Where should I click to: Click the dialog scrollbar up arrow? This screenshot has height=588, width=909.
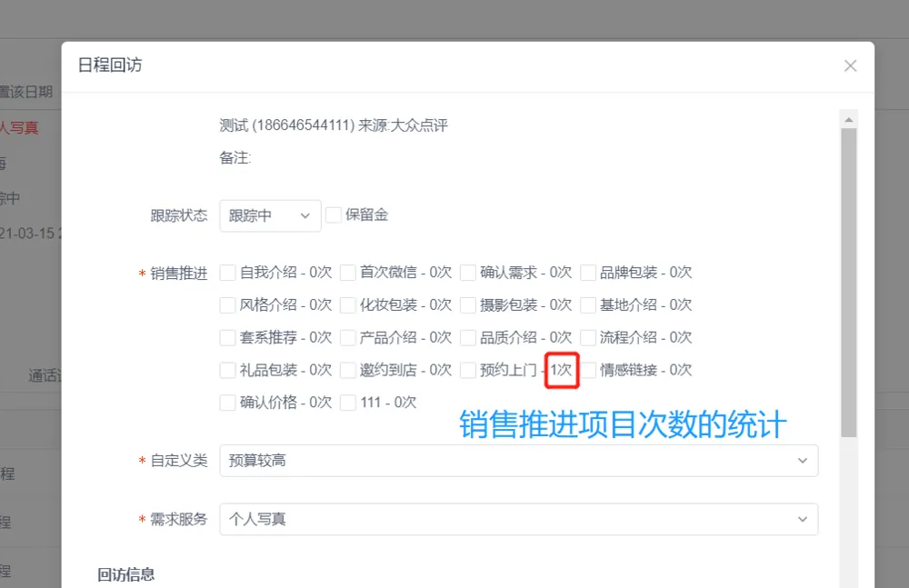pyautogui.click(x=849, y=119)
